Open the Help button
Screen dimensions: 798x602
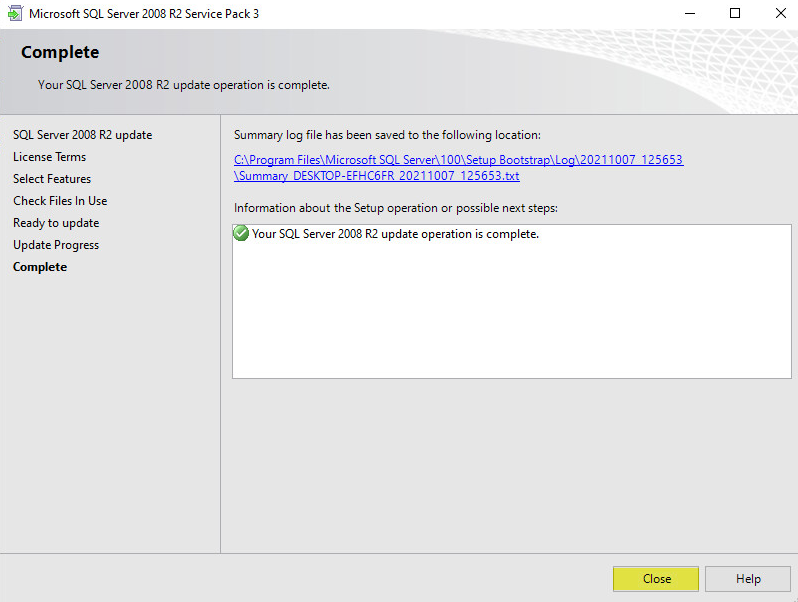pos(748,579)
